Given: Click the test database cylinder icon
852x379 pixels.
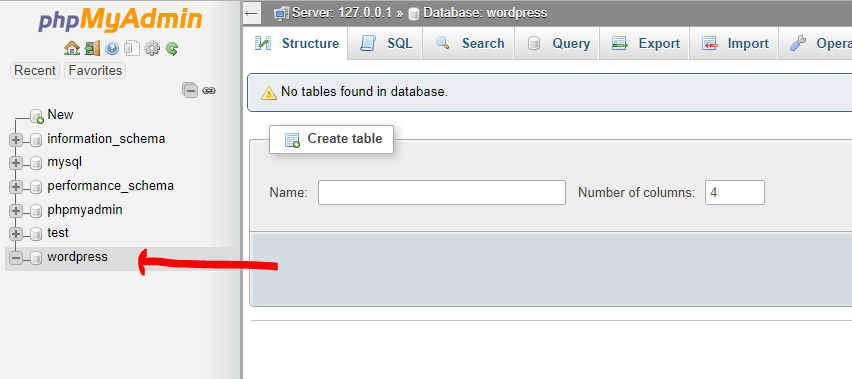Looking at the screenshot, I should [36, 234].
